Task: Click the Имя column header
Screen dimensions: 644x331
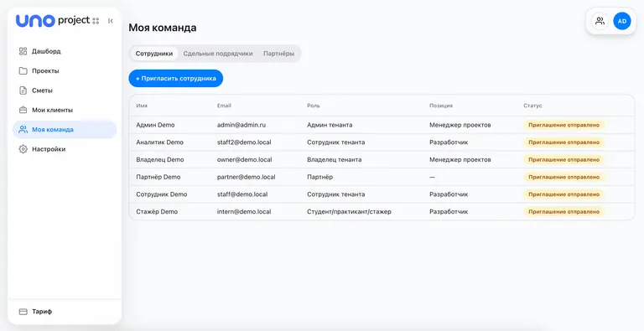Action: [142, 106]
